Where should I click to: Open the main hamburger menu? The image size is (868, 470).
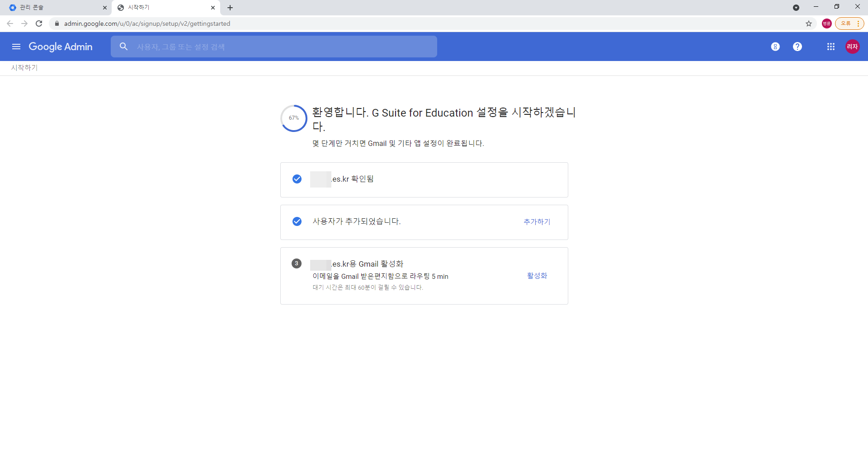[x=16, y=47]
